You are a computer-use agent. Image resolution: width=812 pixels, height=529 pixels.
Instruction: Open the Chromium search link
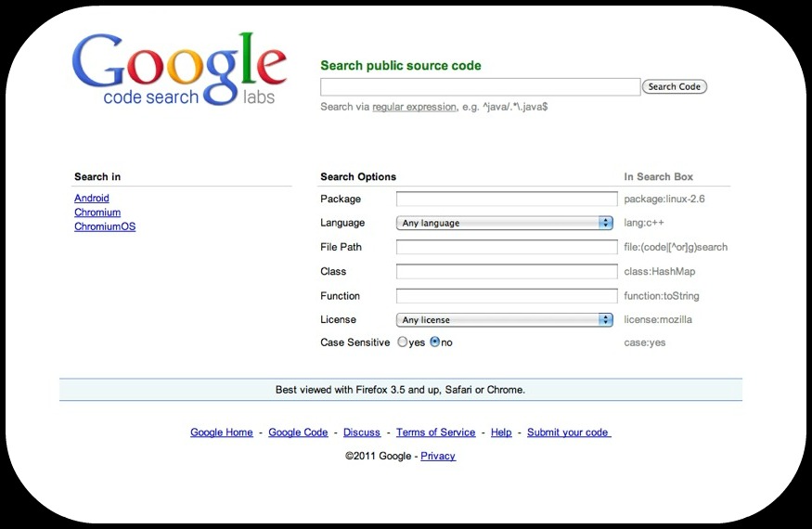97,213
